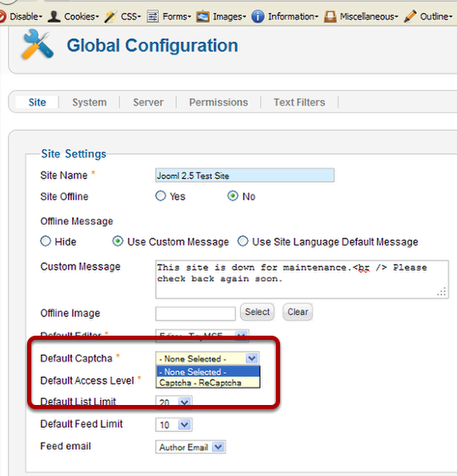Click the Site Name text field

click(x=245, y=176)
